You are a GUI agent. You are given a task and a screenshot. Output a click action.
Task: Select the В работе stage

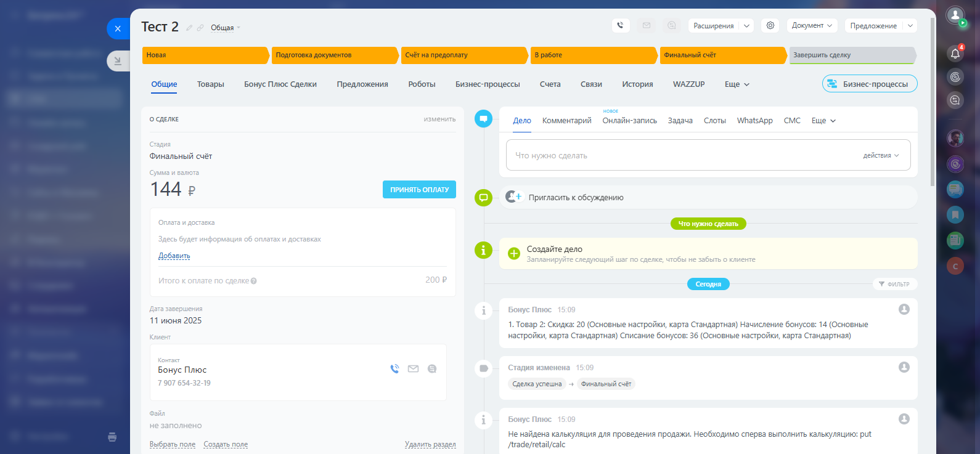click(x=592, y=55)
